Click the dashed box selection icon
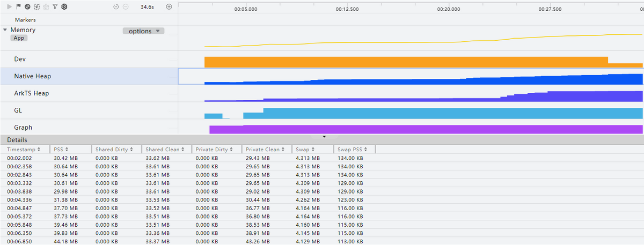The image size is (644, 245). (36, 7)
